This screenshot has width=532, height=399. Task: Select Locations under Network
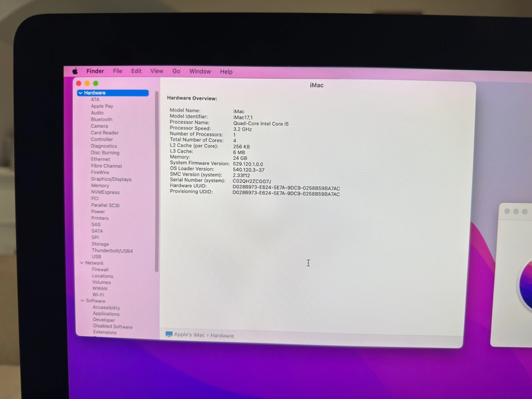(103, 276)
